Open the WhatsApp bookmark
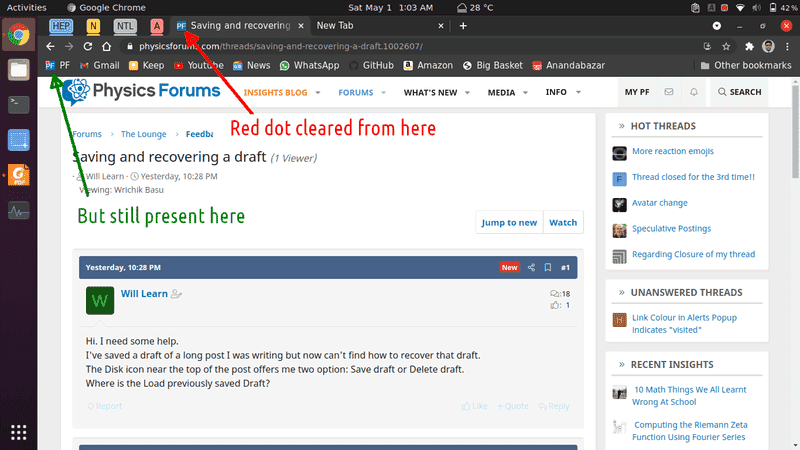 pos(309,65)
